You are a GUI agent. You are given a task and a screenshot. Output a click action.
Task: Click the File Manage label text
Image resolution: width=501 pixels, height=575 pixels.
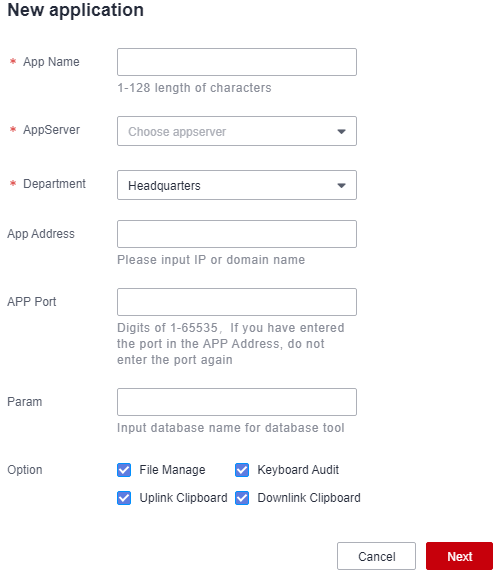(x=172, y=470)
